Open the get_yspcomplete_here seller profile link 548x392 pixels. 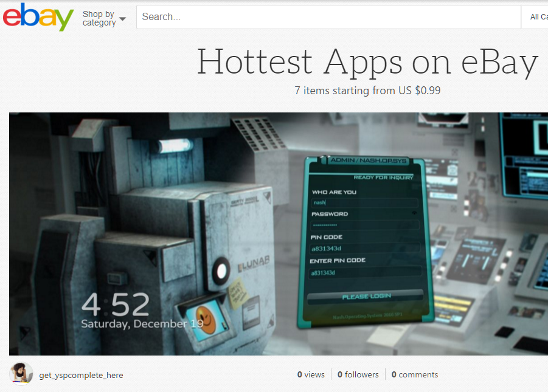[x=81, y=375]
